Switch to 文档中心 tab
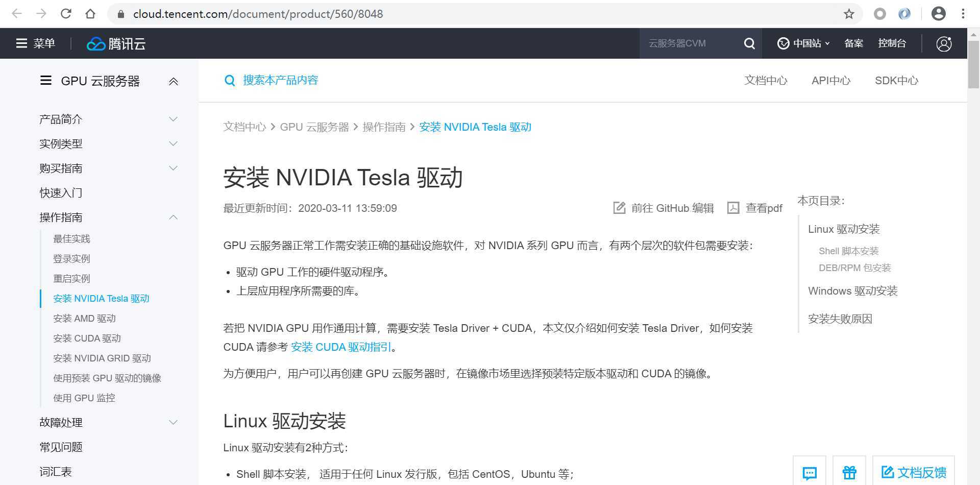Viewport: 980px width, 485px height. tap(766, 80)
